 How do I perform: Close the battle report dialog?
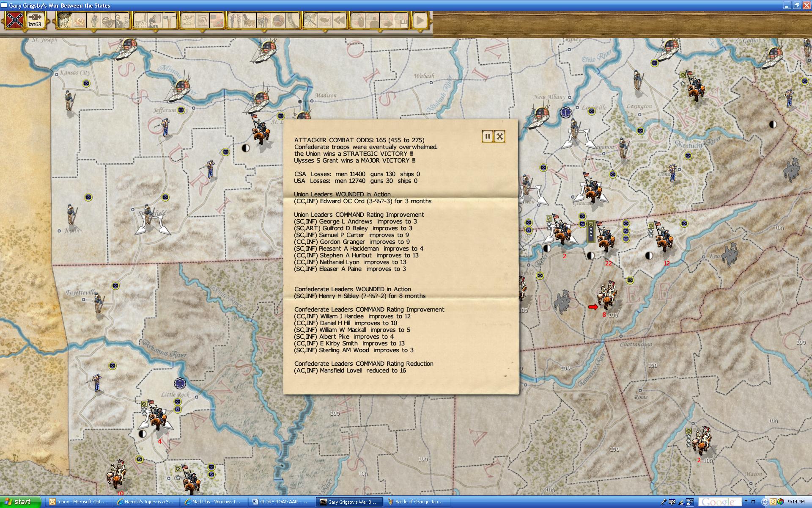coord(499,136)
